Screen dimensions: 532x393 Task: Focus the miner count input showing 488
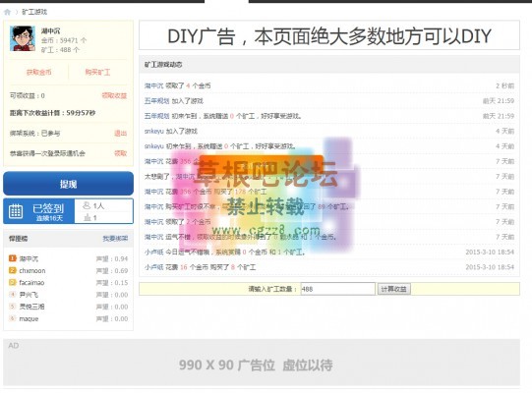pyautogui.click(x=338, y=289)
